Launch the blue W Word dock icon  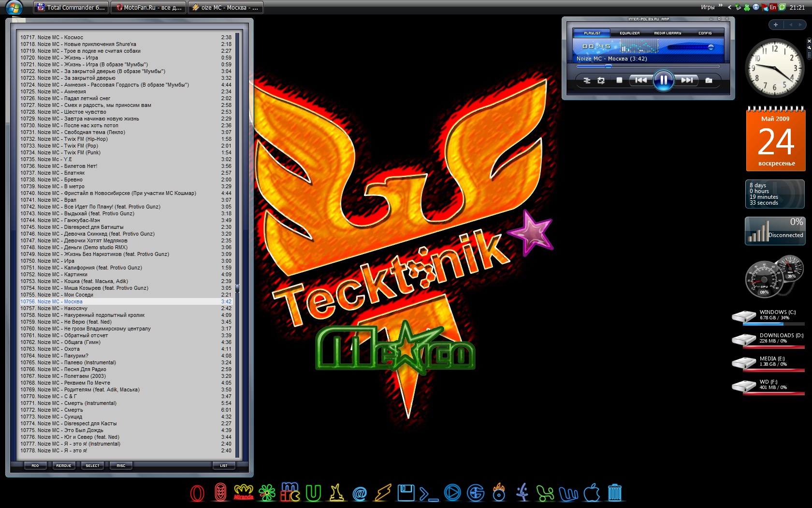(x=568, y=493)
